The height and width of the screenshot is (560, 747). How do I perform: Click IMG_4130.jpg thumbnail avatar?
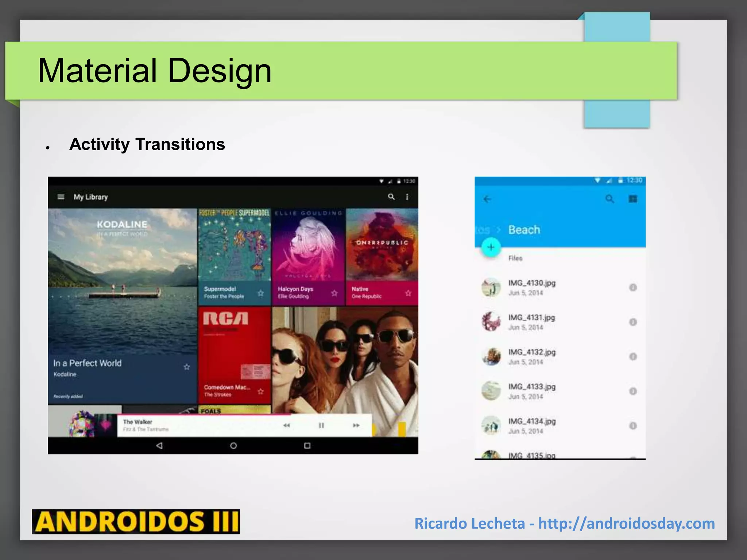[x=491, y=287]
